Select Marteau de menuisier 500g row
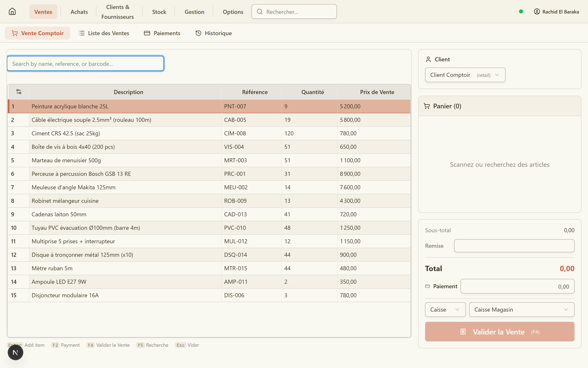The image size is (588, 368). click(x=209, y=160)
